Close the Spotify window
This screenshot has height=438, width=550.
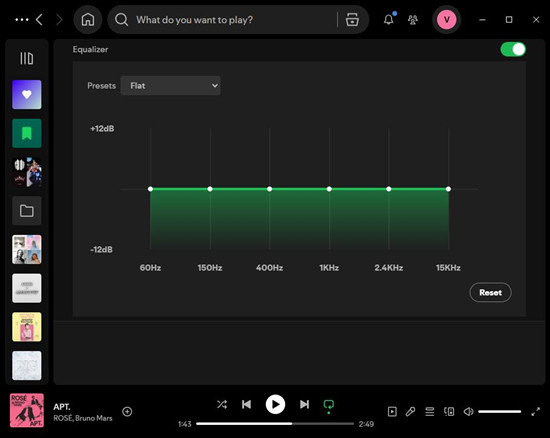[x=536, y=20]
